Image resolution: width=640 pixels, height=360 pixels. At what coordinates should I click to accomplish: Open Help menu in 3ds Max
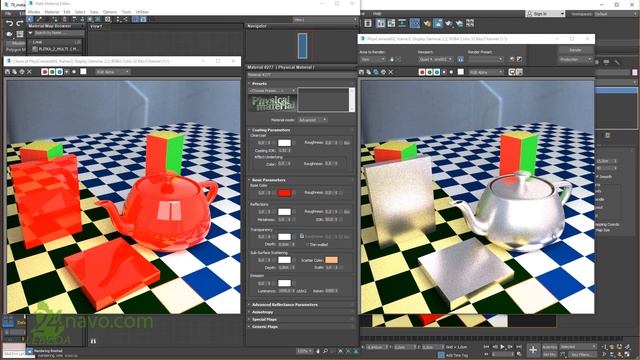377,13
